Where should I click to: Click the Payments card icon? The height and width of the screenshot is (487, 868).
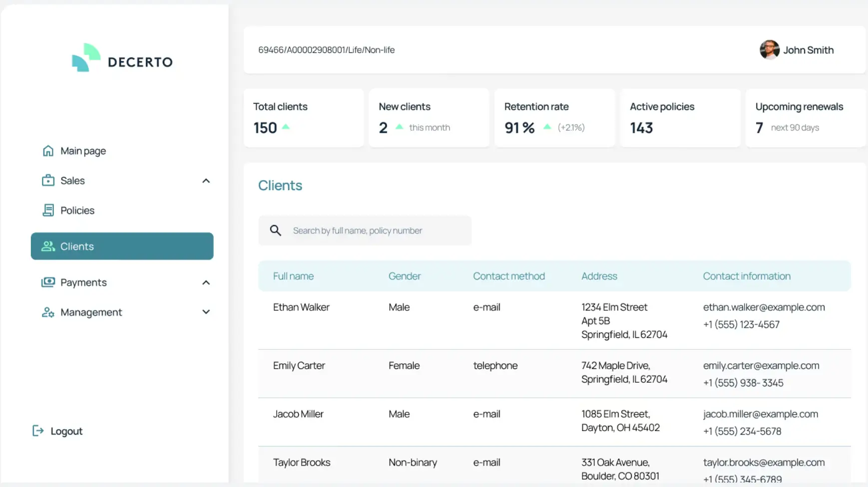coord(47,282)
